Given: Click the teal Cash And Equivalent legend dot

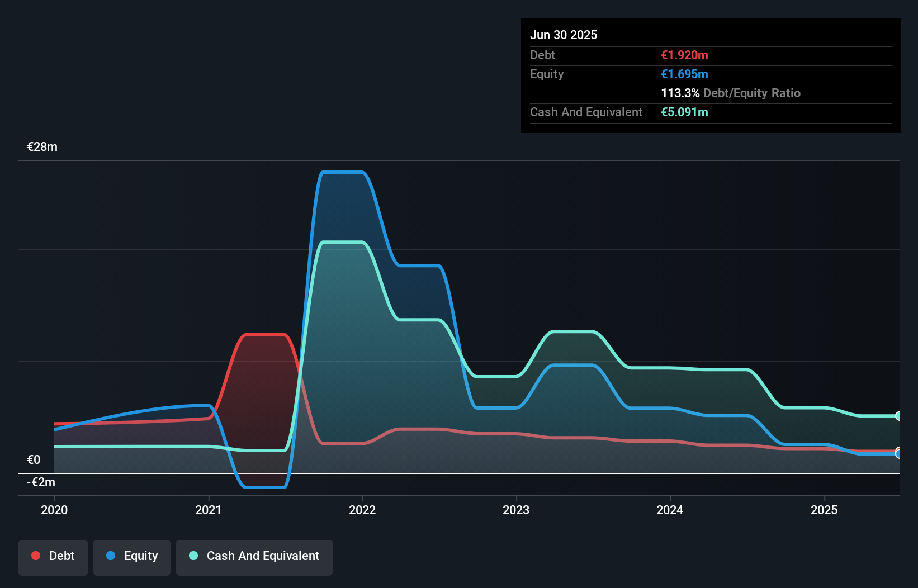Looking at the screenshot, I should 193,556.
